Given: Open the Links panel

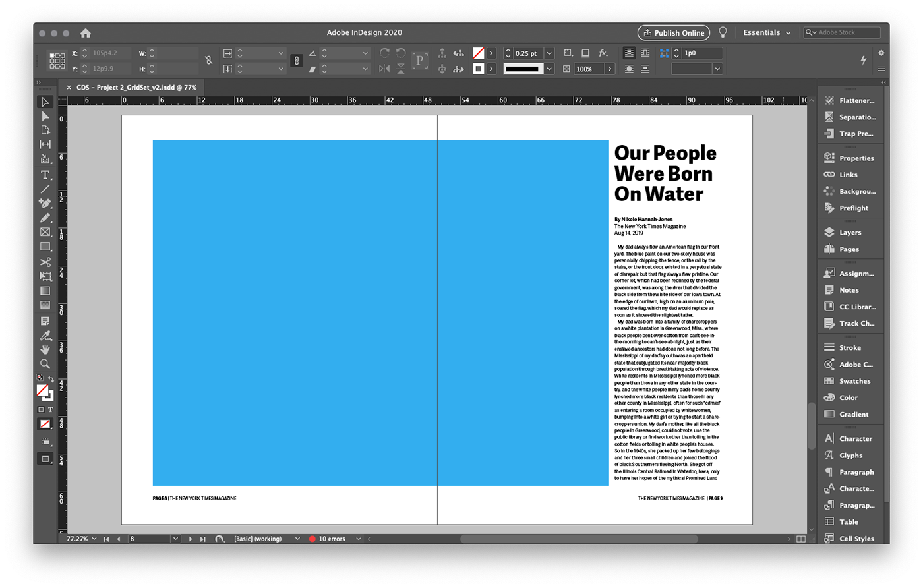Looking at the screenshot, I should 848,175.
